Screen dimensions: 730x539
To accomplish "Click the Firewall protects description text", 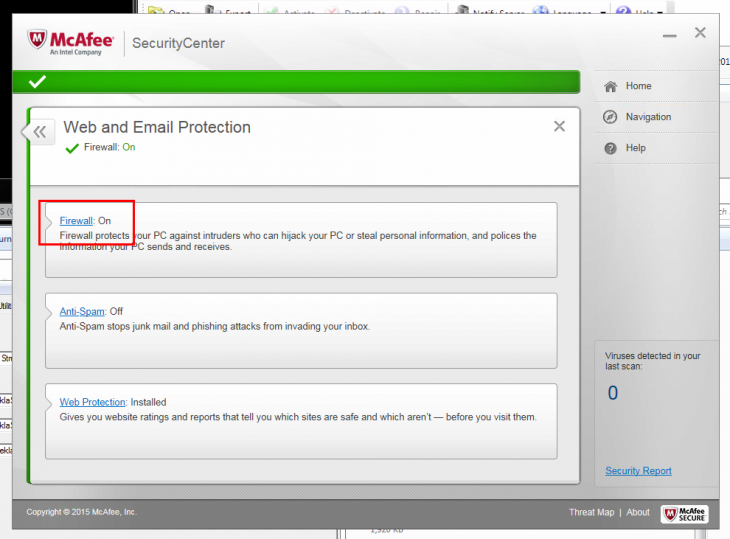I will pos(298,241).
